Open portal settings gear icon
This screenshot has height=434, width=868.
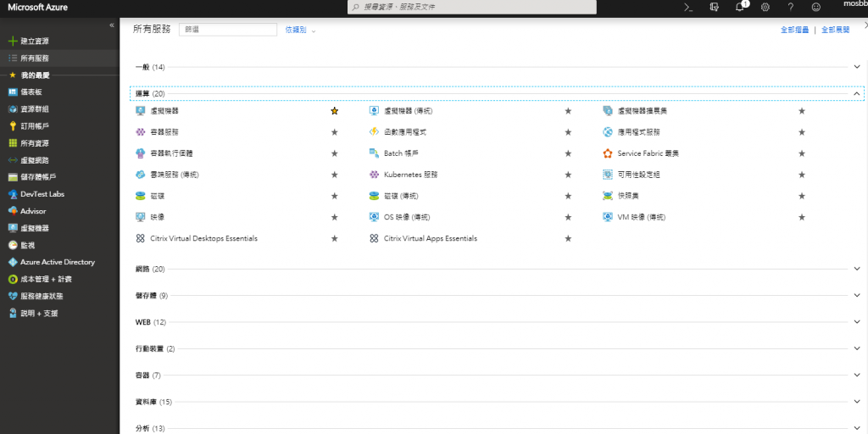coord(765,7)
